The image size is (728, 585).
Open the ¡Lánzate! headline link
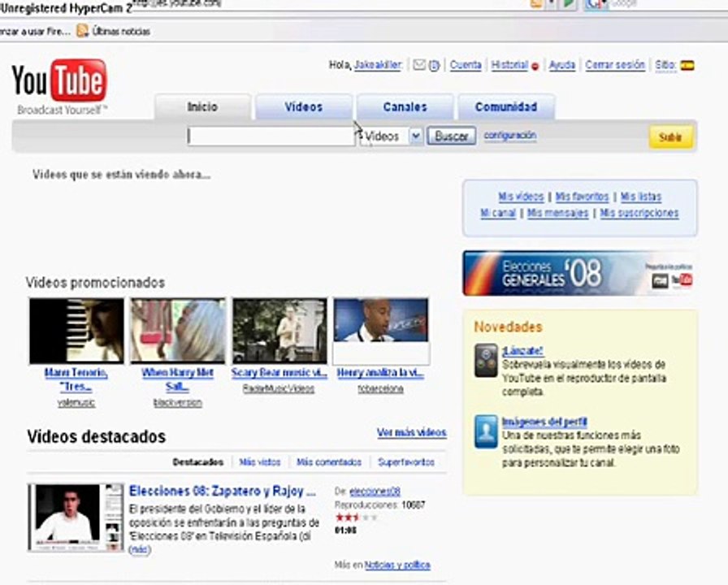[x=522, y=350]
